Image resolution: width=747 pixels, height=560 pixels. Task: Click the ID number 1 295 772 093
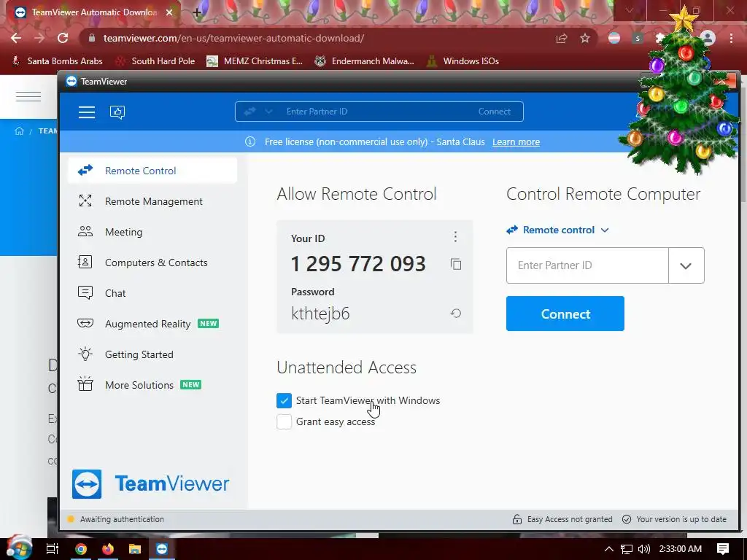click(x=357, y=264)
